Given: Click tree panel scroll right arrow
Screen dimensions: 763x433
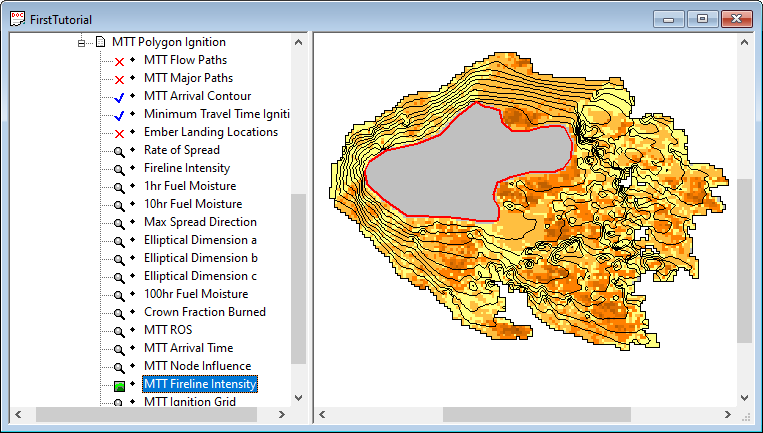Looking at the screenshot, I should click(282, 415).
